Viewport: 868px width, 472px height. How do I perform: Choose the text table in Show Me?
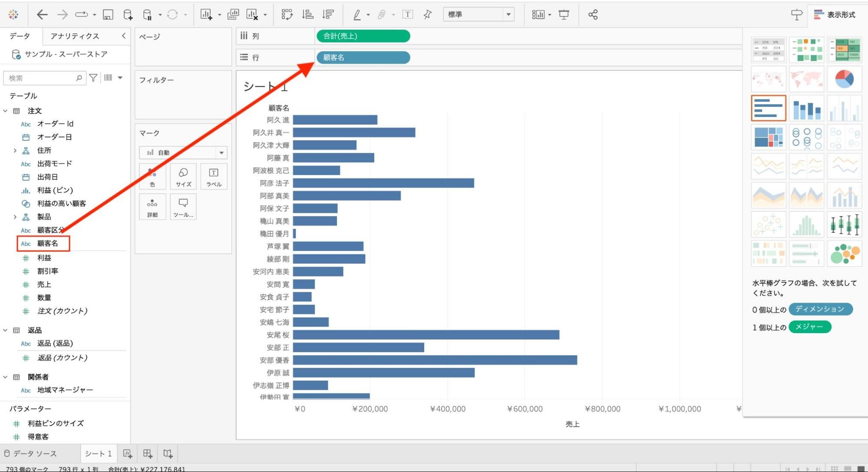769,50
